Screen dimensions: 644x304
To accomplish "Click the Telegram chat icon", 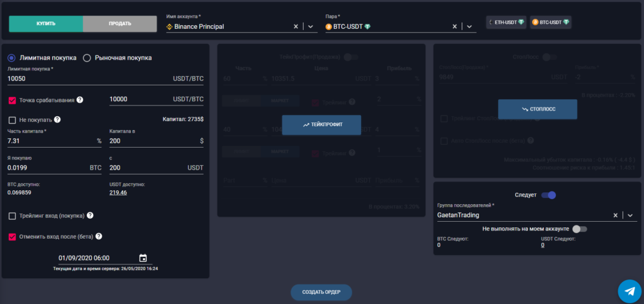I will (x=629, y=291).
